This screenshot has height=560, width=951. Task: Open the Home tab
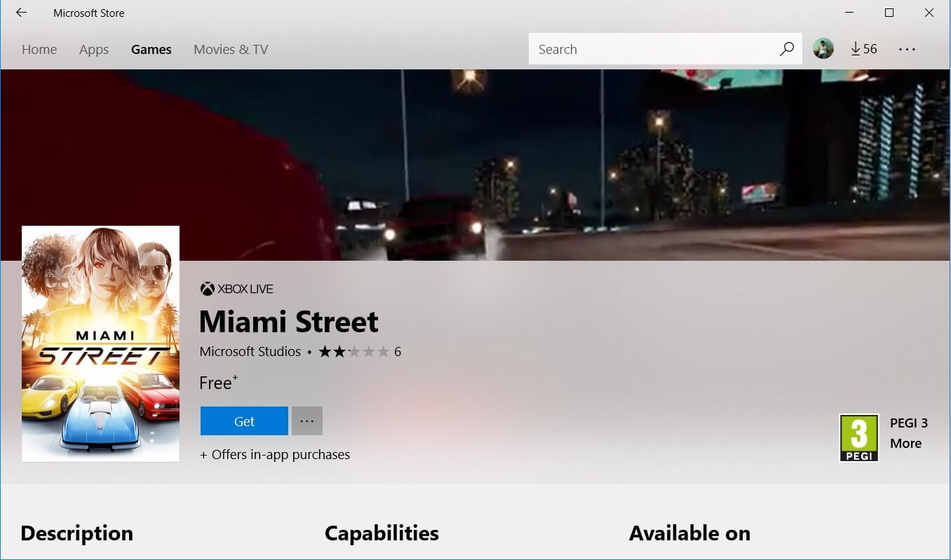tap(39, 49)
